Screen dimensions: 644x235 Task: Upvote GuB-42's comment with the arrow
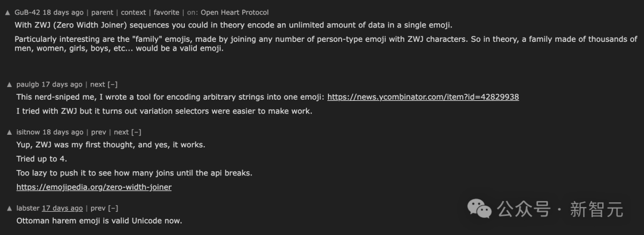tap(7, 13)
